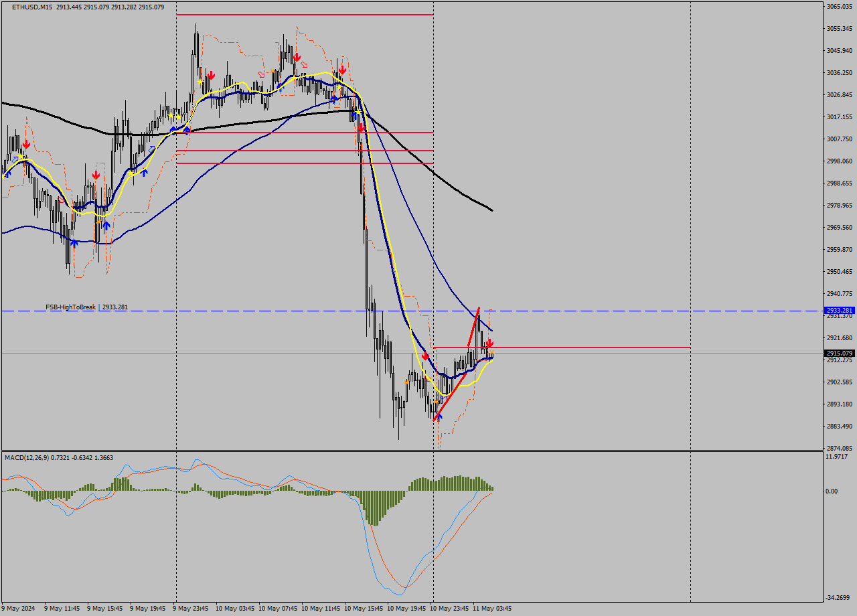Select the red sell arrow near the FSB breakout line

491,343
